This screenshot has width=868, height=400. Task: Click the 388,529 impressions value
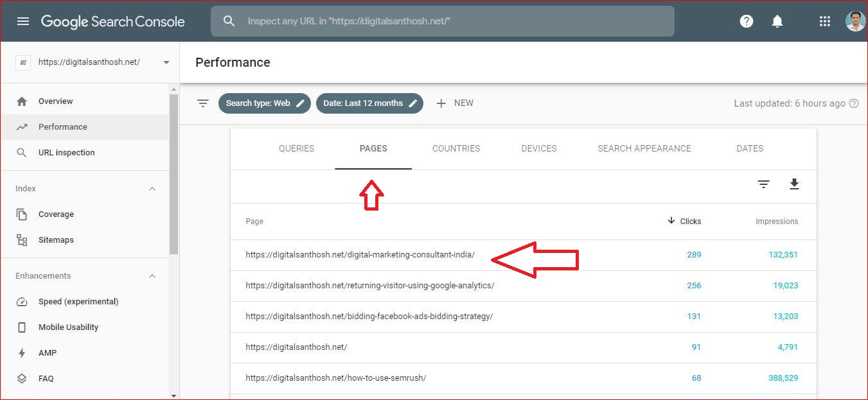783,378
